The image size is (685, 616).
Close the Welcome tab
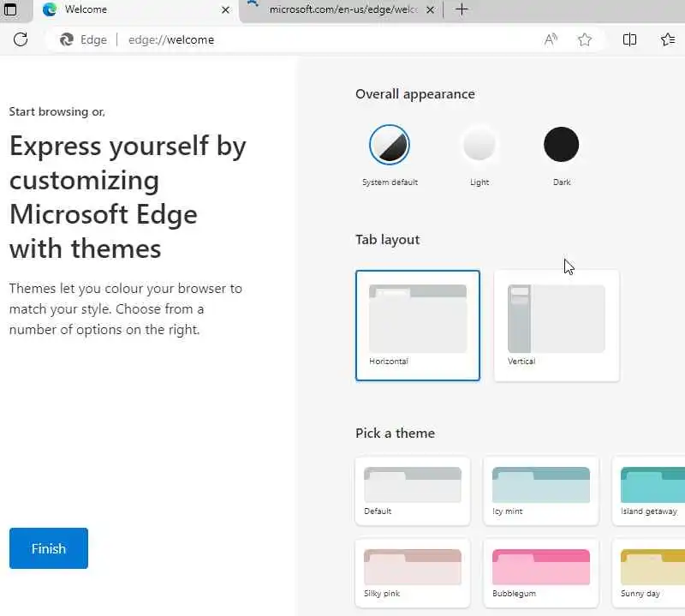[225, 9]
